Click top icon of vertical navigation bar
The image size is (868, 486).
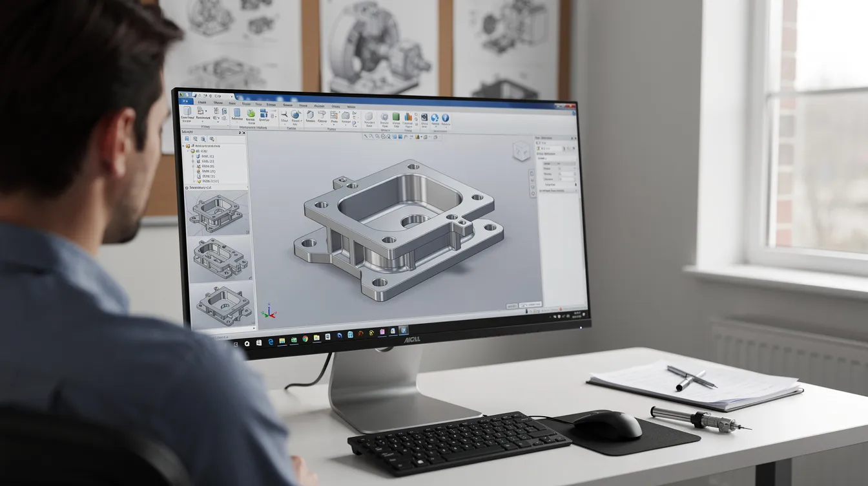click(x=532, y=173)
